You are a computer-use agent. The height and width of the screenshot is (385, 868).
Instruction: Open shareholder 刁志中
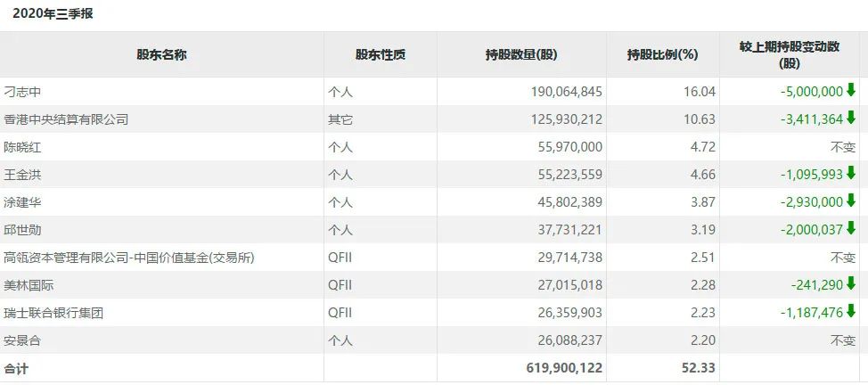click(x=23, y=91)
